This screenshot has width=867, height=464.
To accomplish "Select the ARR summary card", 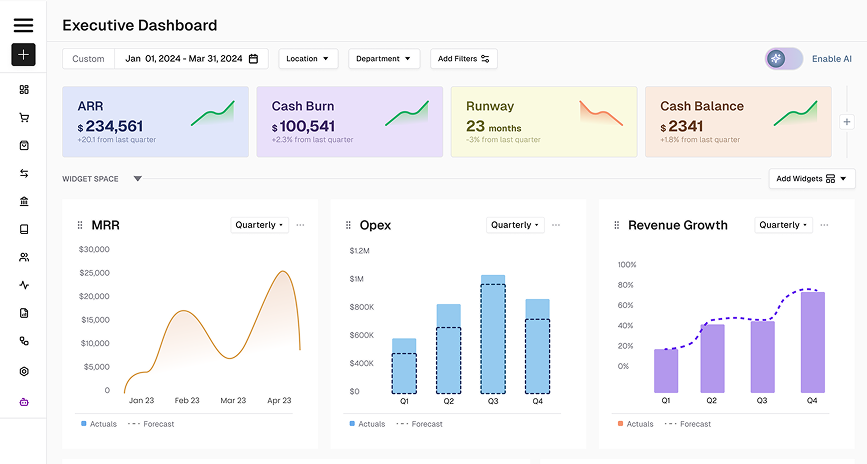I will coord(155,121).
